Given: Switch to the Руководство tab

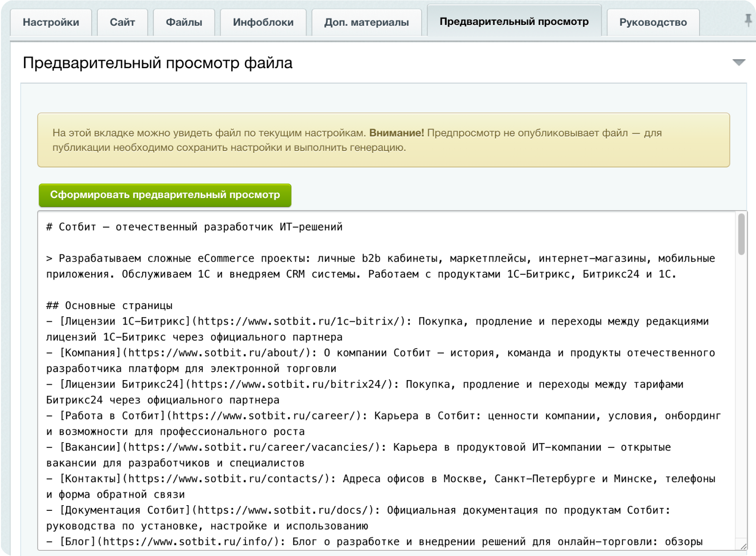Looking at the screenshot, I should click(654, 21).
